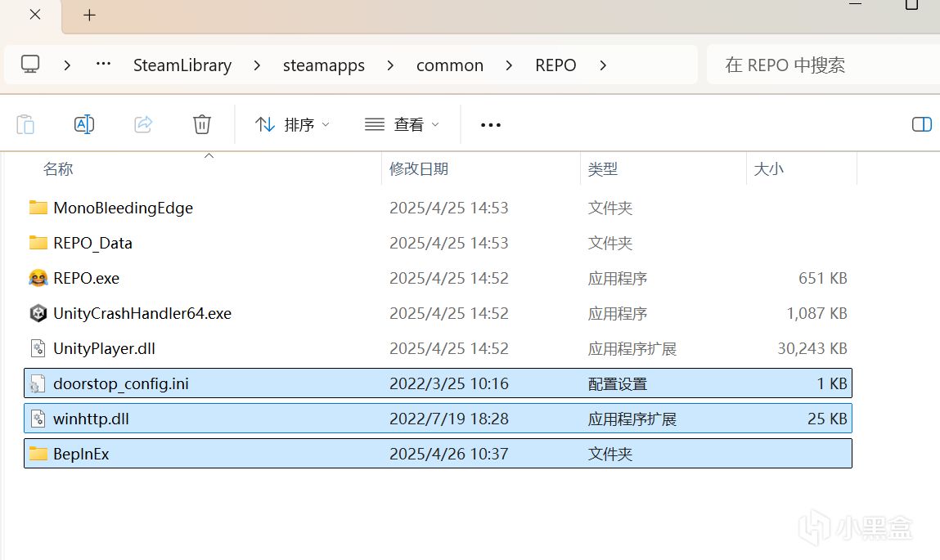Select the REPO_Data folder icon
This screenshot has height=560, width=940.
tap(38, 243)
